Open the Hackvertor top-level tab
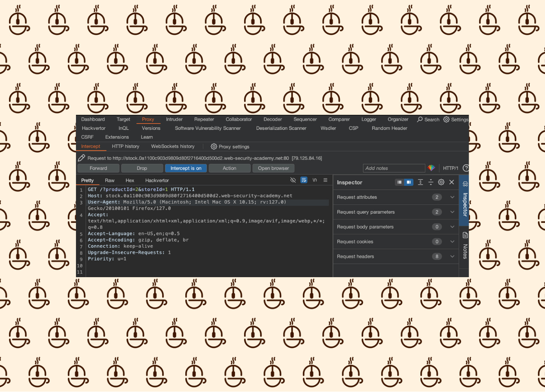The image size is (545, 392). point(94,128)
